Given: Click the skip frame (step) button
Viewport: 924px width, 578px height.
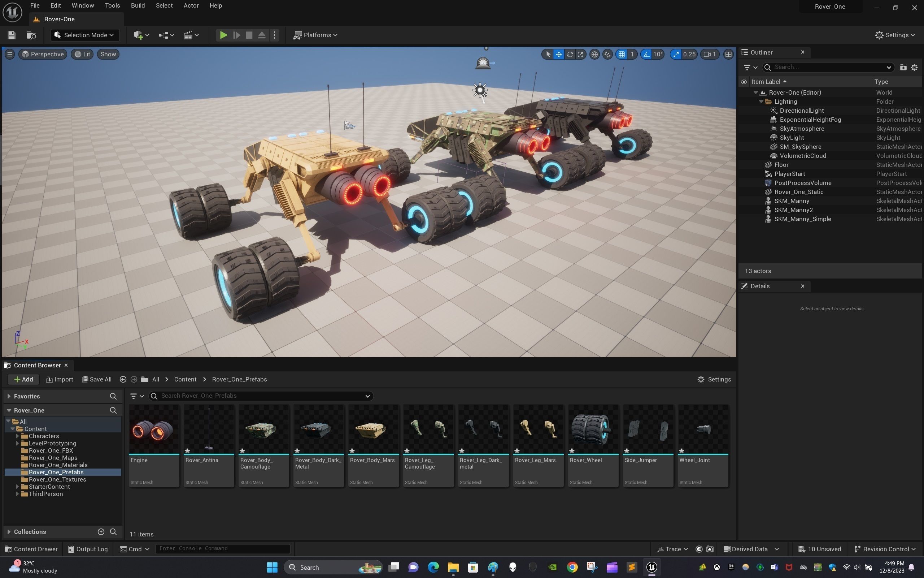Looking at the screenshot, I should [236, 35].
